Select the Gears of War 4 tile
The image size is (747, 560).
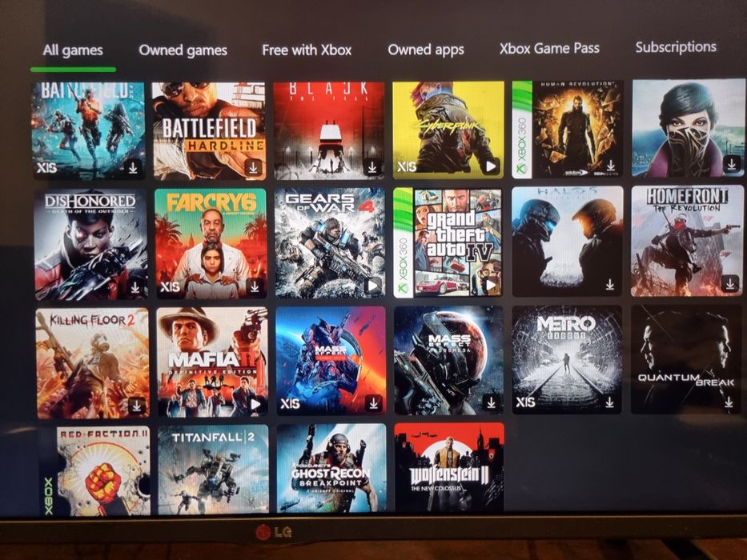pyautogui.click(x=330, y=243)
